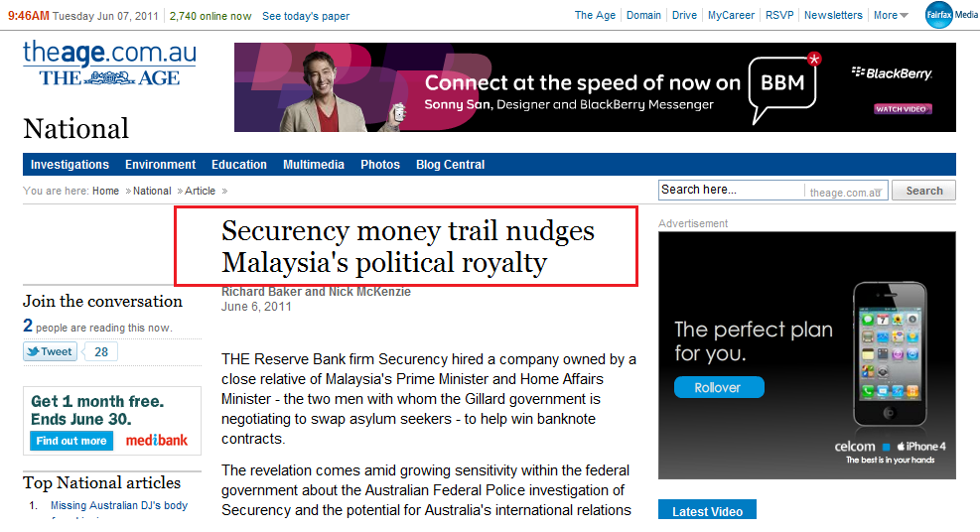Click the WATCH VIDEO button in the banner
Image resolution: width=980 pixels, height=532 pixels.
coord(901,109)
